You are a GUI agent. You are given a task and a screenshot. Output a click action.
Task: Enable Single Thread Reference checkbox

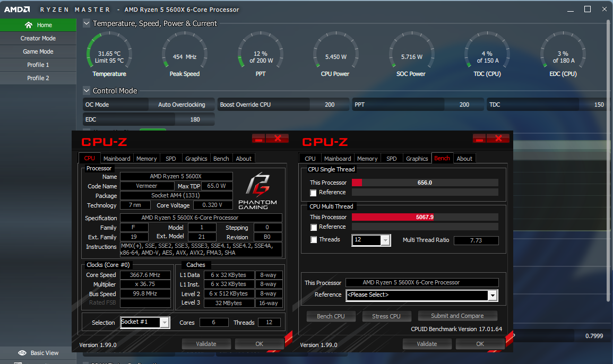point(313,193)
